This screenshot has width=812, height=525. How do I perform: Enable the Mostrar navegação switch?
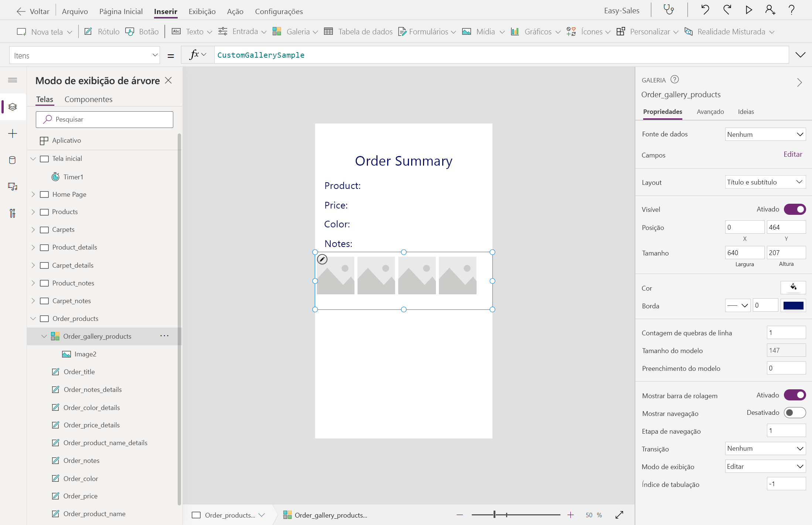[795, 413]
